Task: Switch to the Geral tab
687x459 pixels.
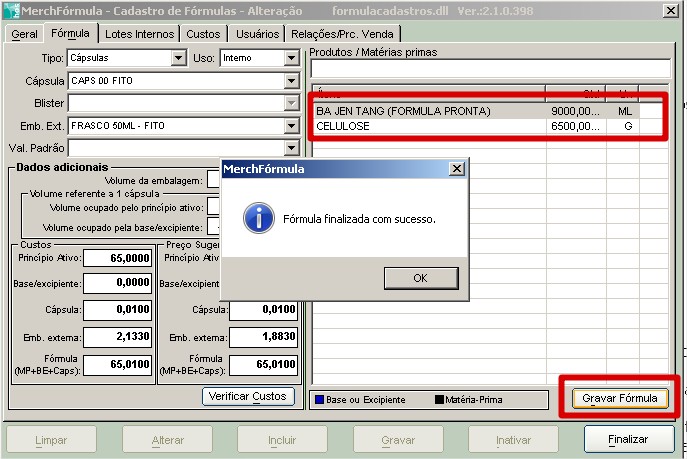Action: tap(25, 34)
